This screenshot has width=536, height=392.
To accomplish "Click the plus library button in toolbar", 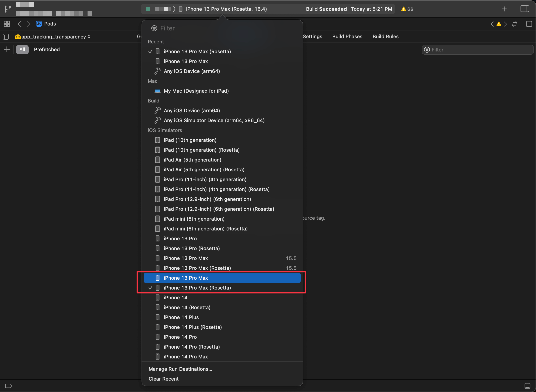I will 504,9.
